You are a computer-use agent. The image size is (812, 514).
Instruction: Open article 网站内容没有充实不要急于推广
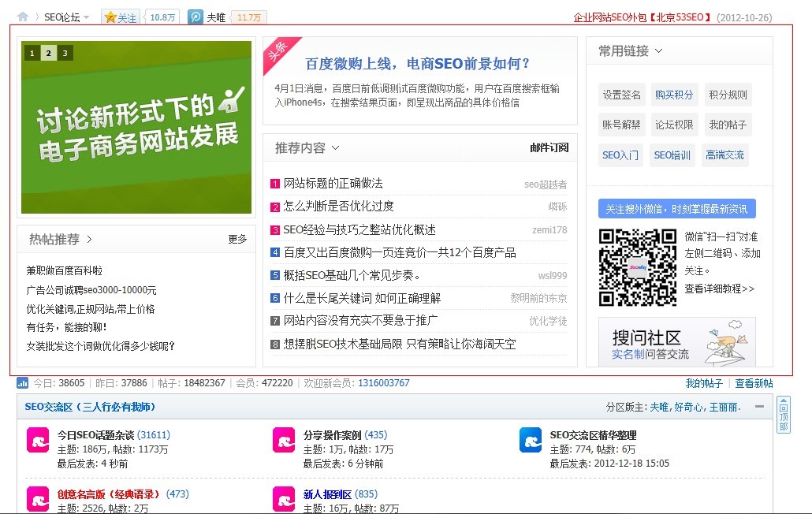point(360,320)
